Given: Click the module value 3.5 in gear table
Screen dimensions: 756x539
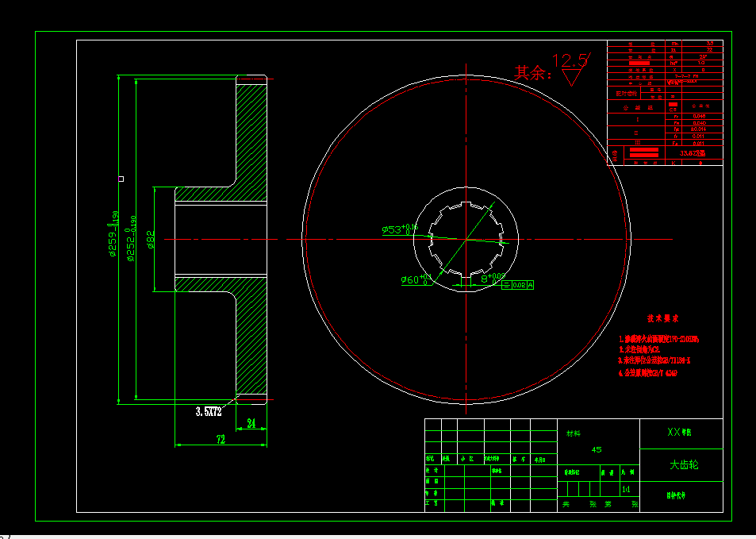Looking at the screenshot, I should pos(710,44).
